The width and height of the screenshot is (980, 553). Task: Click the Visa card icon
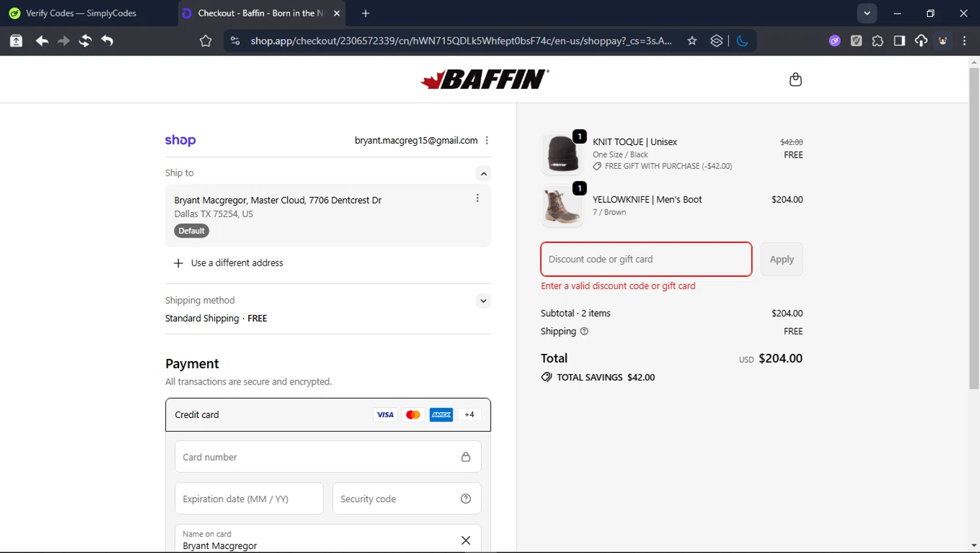[x=385, y=415]
